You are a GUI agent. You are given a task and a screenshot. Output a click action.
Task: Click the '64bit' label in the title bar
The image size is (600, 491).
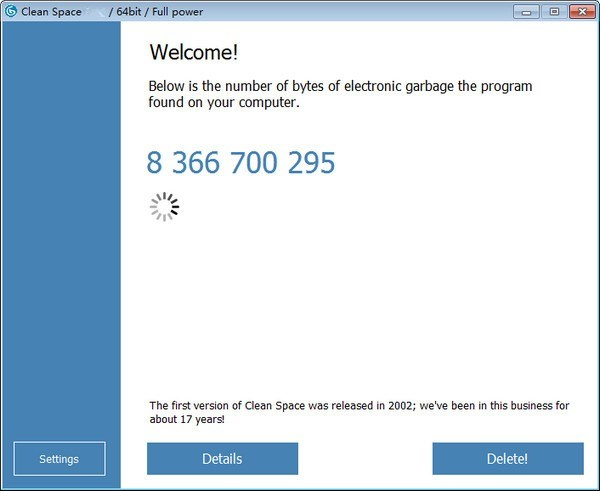[x=129, y=12]
